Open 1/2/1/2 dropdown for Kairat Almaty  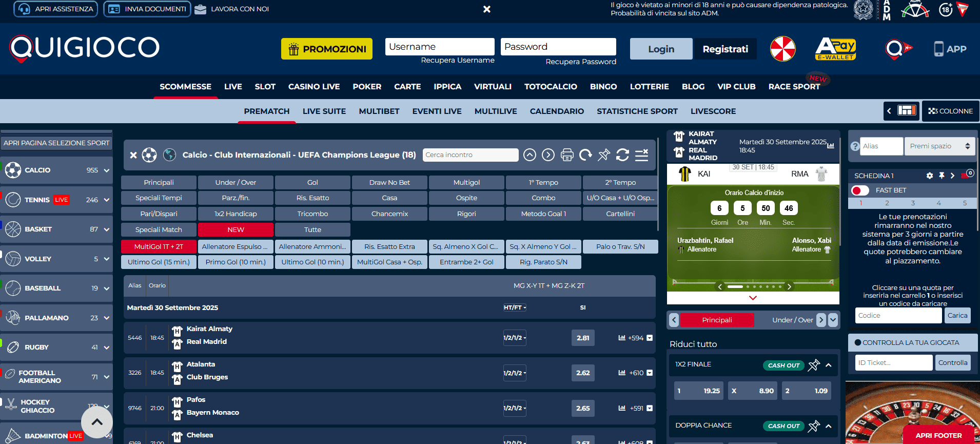515,338
